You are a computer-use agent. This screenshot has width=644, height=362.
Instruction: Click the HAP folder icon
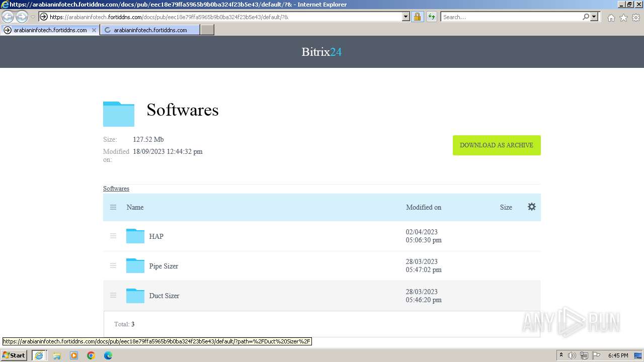click(135, 236)
